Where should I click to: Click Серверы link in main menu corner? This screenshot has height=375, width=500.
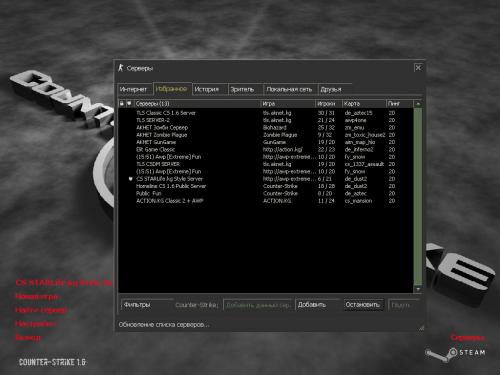tap(467, 337)
